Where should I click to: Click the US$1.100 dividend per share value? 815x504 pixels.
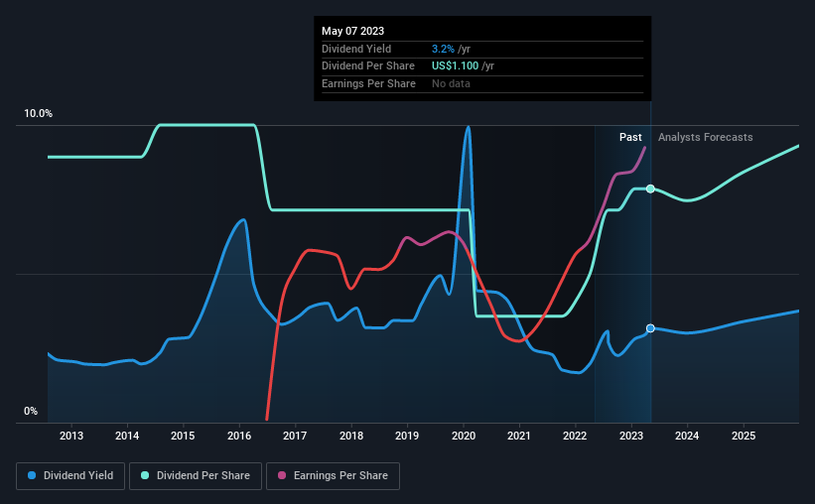coord(455,66)
